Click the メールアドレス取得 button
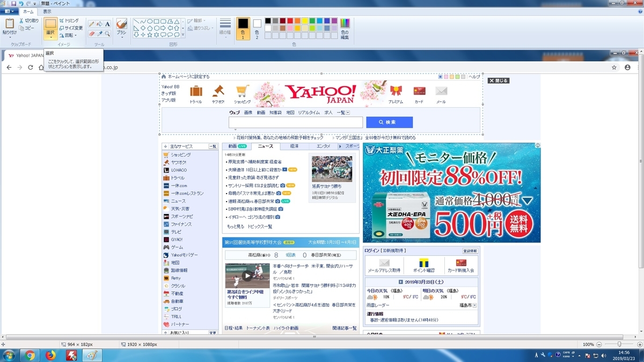Viewport: 644px width, 362px height. click(x=384, y=267)
